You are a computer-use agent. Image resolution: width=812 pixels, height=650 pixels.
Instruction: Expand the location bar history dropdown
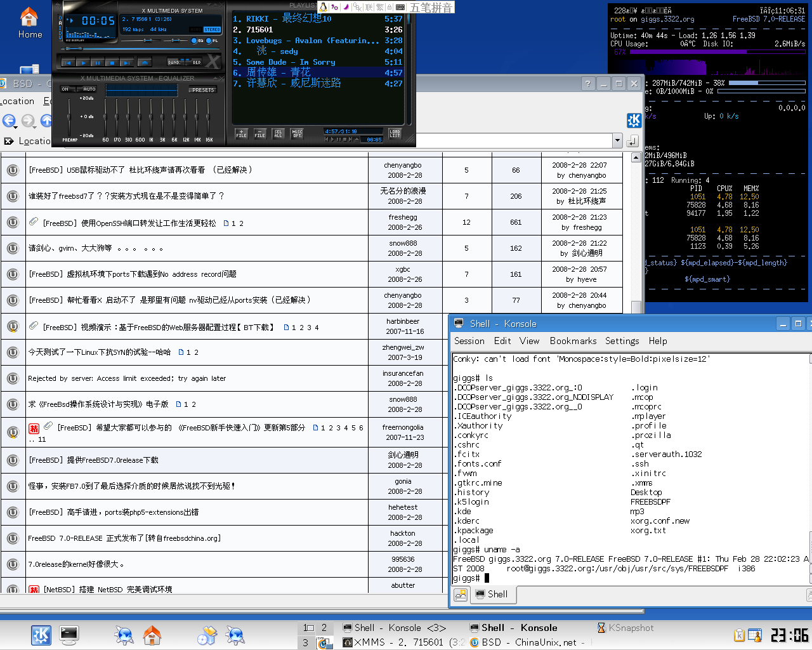pos(617,140)
